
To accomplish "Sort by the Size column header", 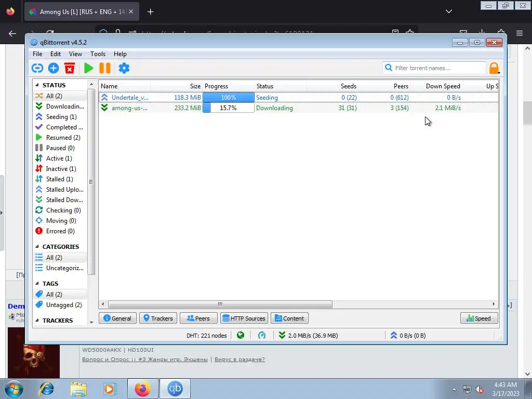I will [x=177, y=86].
